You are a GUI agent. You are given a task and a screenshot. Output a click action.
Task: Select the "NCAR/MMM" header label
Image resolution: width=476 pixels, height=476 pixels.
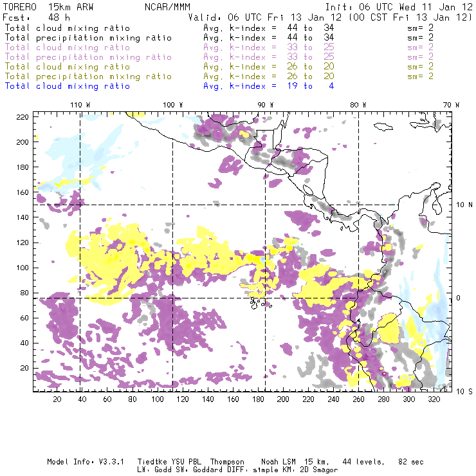click(x=167, y=7)
